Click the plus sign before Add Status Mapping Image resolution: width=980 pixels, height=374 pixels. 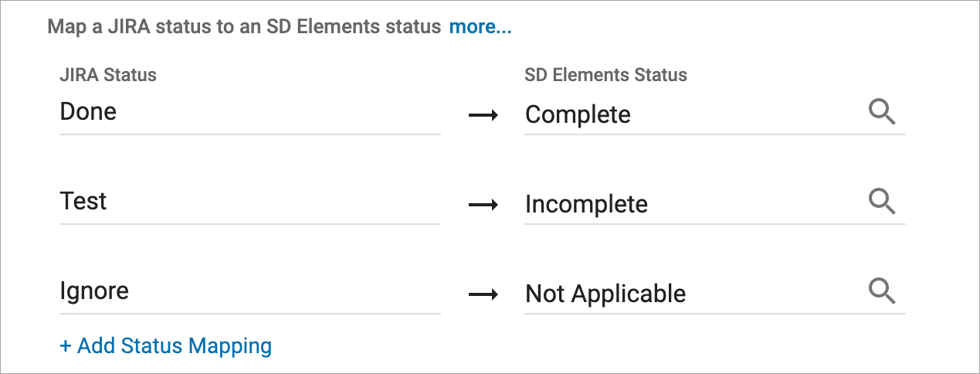coord(66,345)
